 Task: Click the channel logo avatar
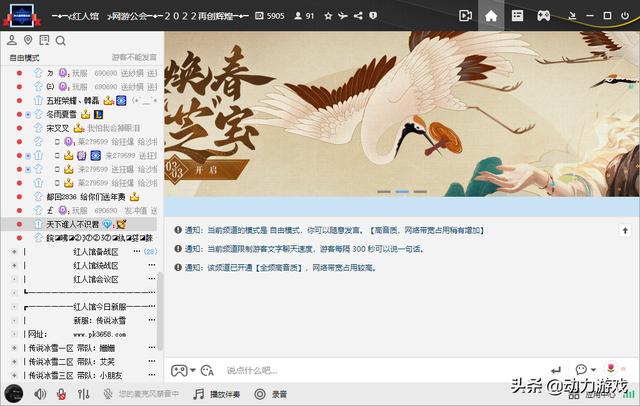pyautogui.click(x=22, y=15)
